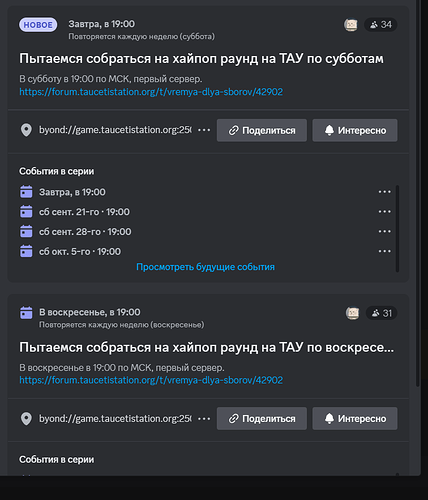Image resolution: width=428 pixels, height=500 pixels.
Task: Click calendar icon beside В воскресенье, в 19:00
Action: point(26,313)
